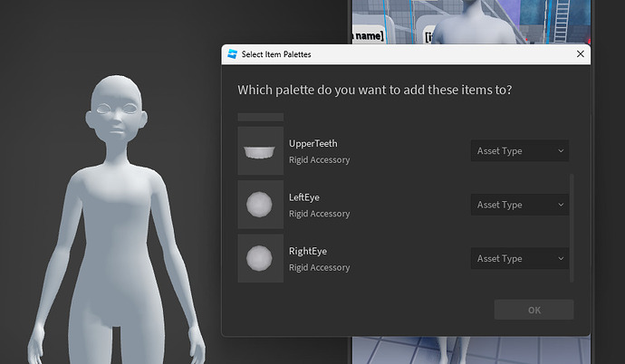Select the LeftEye thumbnail

click(261, 205)
